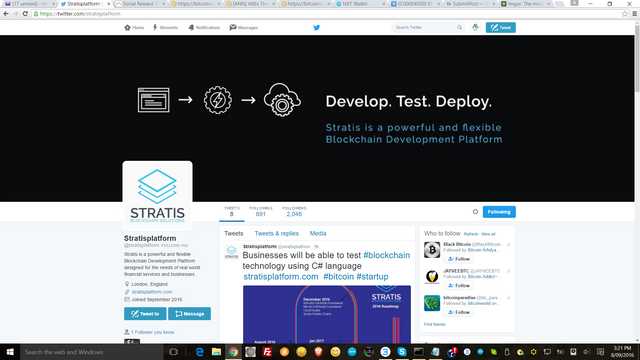
Task: Open Skype from taskbar
Action: pyautogui.click(x=402, y=352)
